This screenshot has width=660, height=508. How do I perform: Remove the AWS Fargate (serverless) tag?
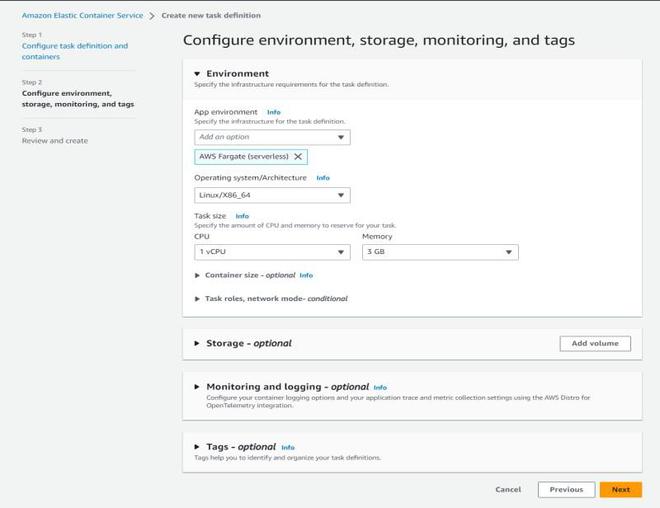(x=298, y=157)
